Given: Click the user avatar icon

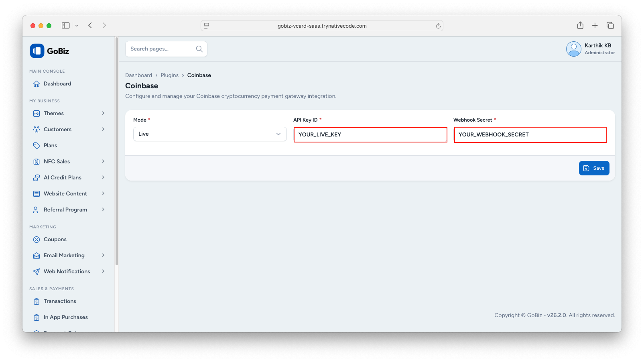Looking at the screenshot, I should point(574,49).
